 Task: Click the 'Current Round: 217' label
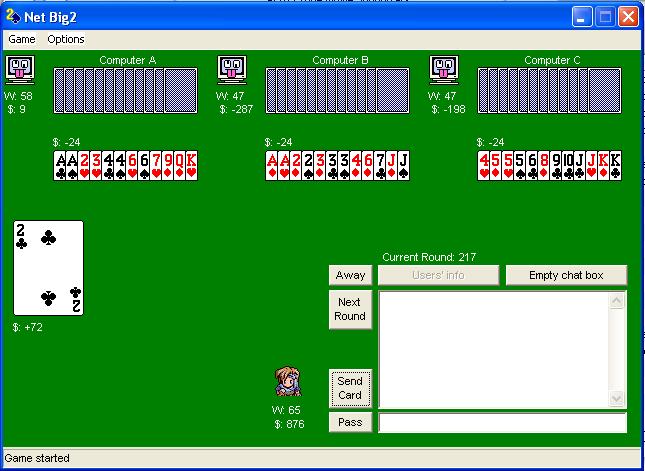(x=429, y=258)
